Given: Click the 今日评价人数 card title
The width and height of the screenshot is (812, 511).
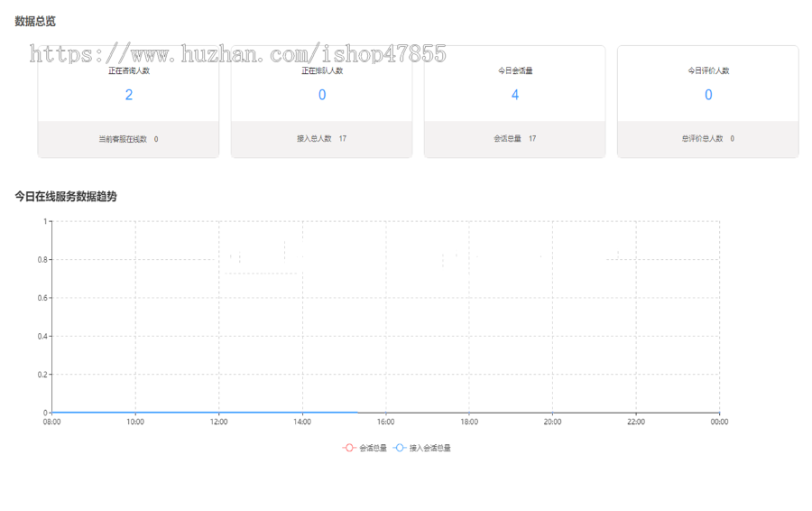Looking at the screenshot, I should 708,70.
